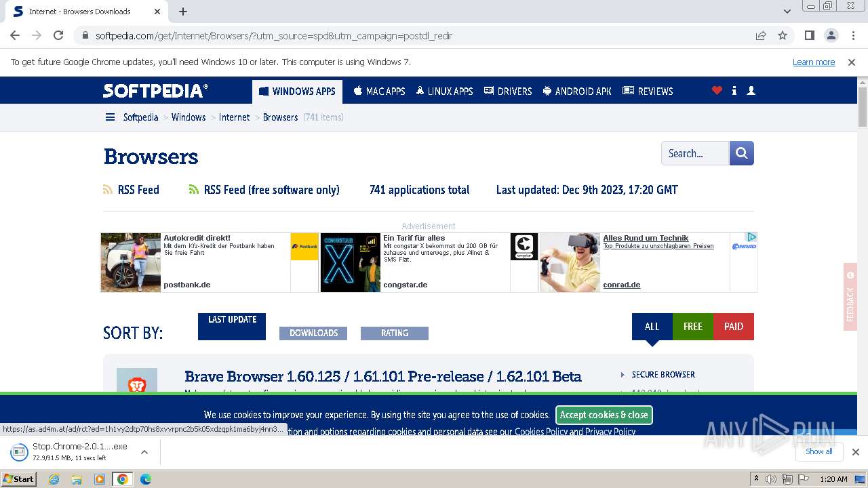Bookmark this page with the star
868x488 pixels.
783,35
